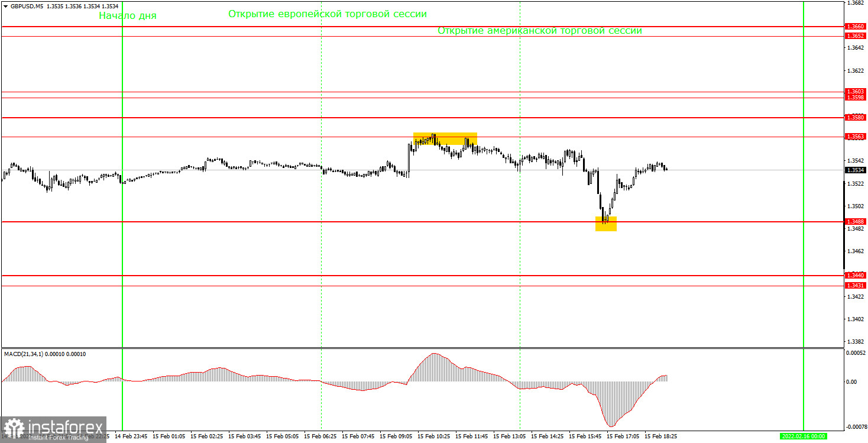Click the red 1.3488 price level tag

(x=856, y=222)
